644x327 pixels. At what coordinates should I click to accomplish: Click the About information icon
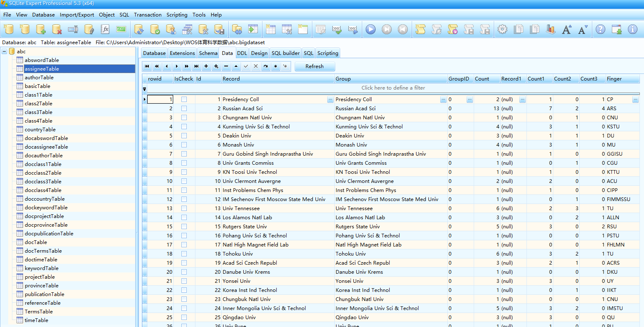click(633, 29)
